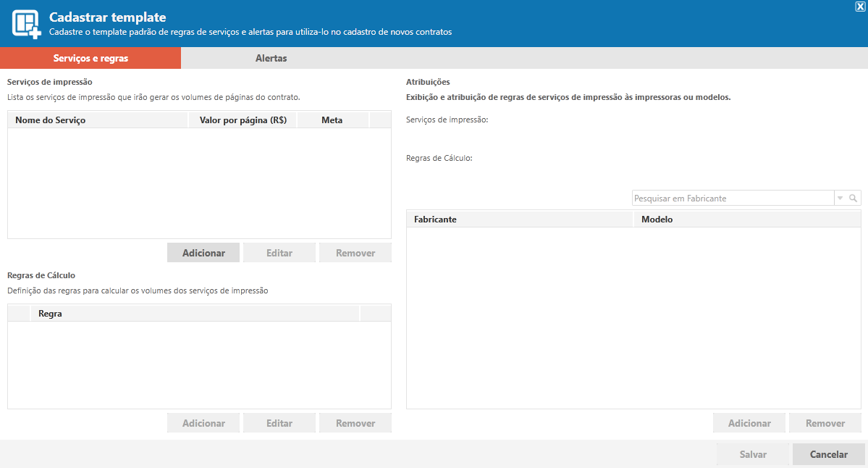Click Remover below the Fabricante/Modelo table

point(825,423)
